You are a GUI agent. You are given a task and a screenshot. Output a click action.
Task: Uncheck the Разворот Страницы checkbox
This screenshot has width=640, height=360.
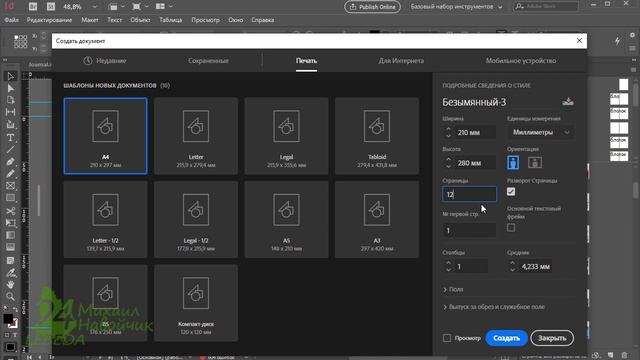(511, 192)
